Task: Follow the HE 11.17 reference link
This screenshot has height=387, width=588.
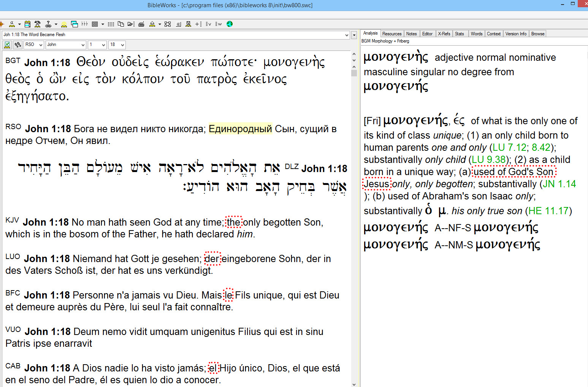Action: point(548,211)
